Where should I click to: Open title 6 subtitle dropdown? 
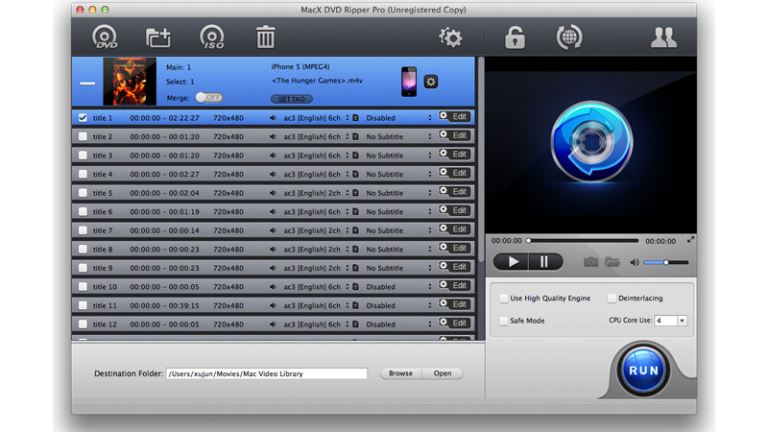click(x=430, y=212)
